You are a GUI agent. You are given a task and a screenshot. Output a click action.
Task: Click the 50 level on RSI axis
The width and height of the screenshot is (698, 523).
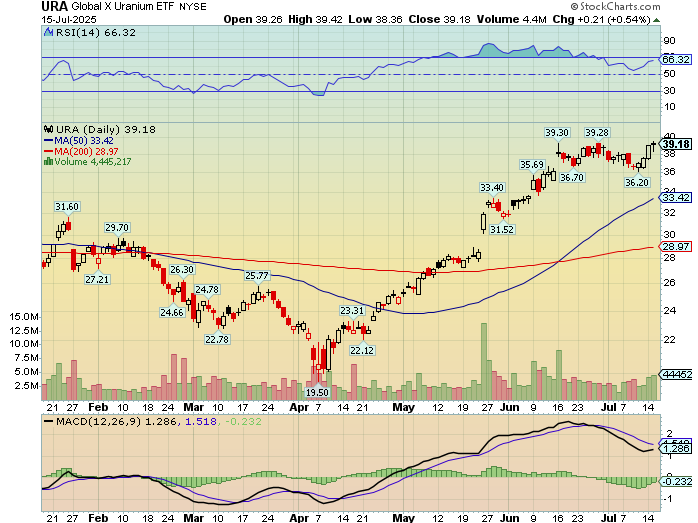tap(670, 74)
